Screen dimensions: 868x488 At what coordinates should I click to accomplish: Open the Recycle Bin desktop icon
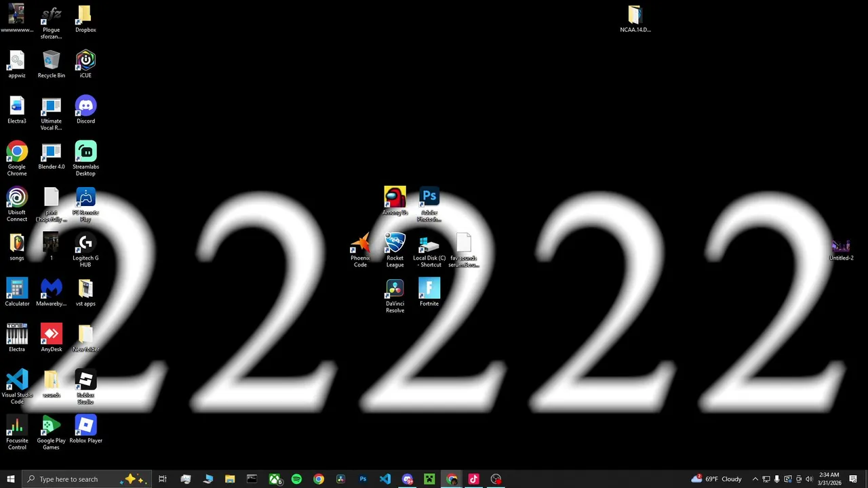click(x=52, y=64)
